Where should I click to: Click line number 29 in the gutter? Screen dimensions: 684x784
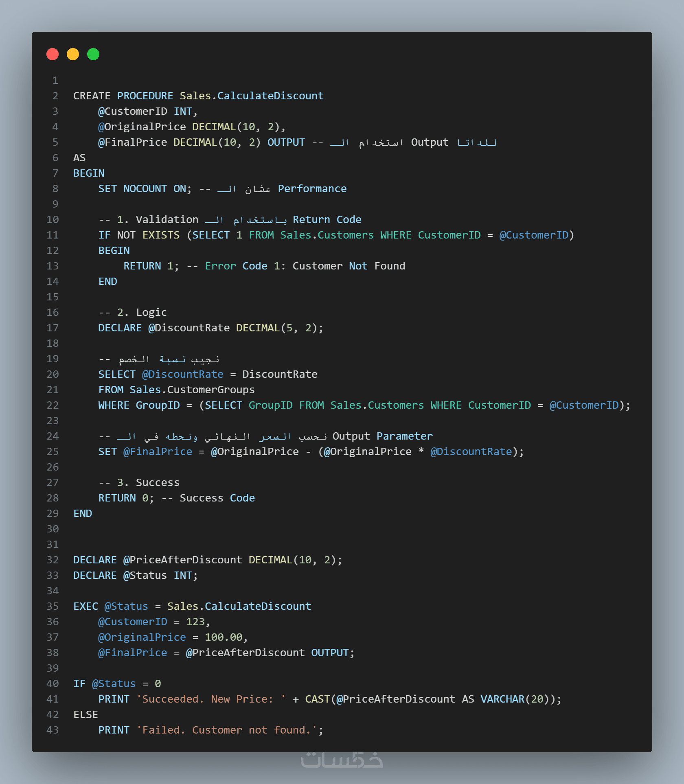53,514
